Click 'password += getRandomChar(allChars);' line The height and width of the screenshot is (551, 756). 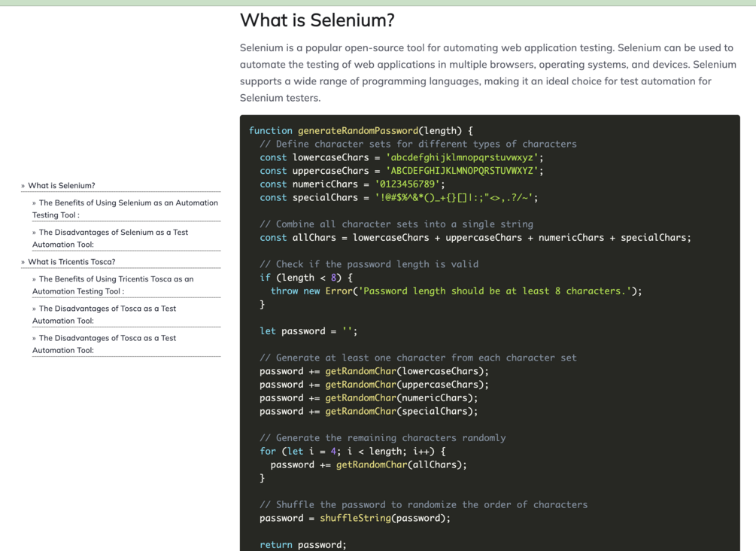369,464
